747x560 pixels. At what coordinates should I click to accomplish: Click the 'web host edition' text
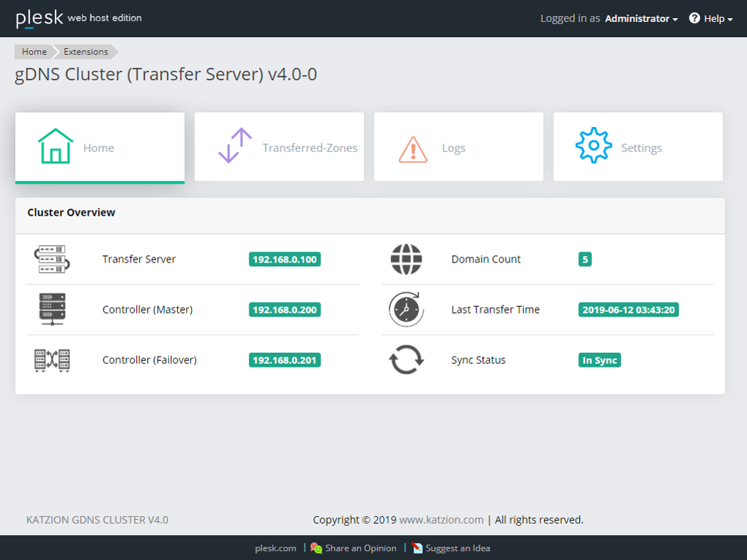[104, 18]
